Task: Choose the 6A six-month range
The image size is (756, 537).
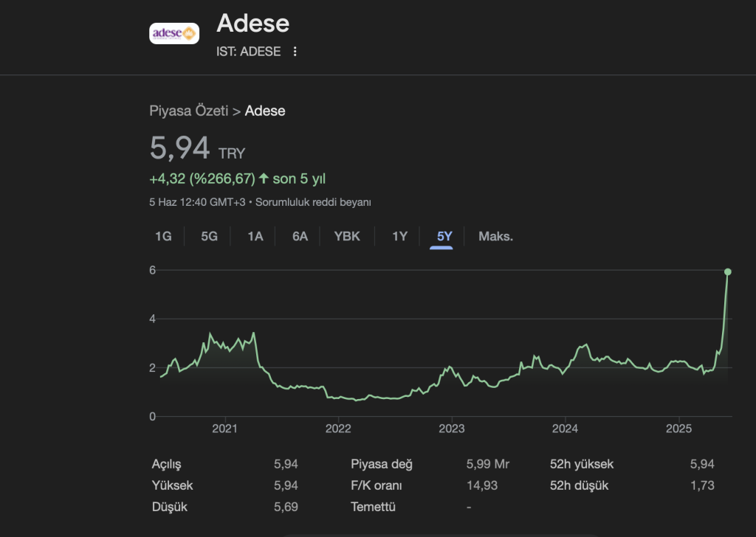Action: click(300, 237)
